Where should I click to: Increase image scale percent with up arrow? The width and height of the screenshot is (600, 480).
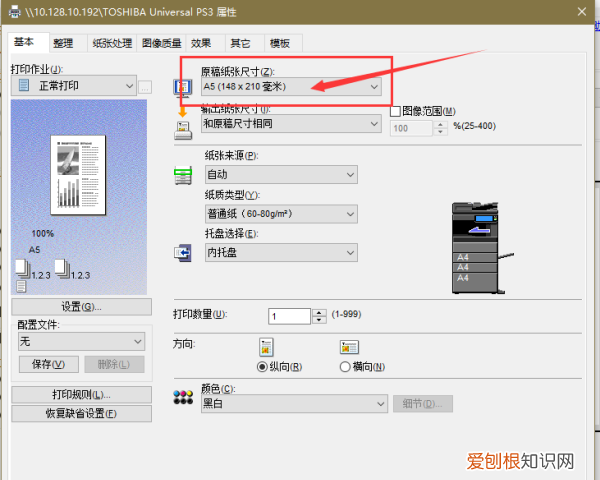point(440,125)
